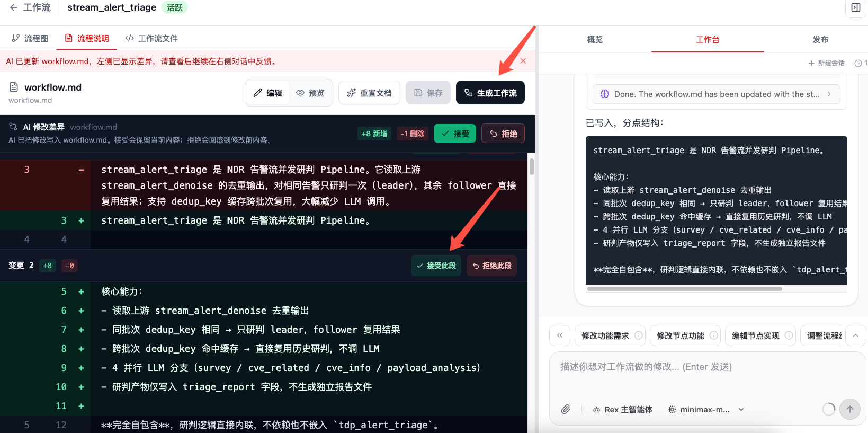Dismiss the AI 已更新 notification banner
The image size is (868, 433).
(x=523, y=61)
